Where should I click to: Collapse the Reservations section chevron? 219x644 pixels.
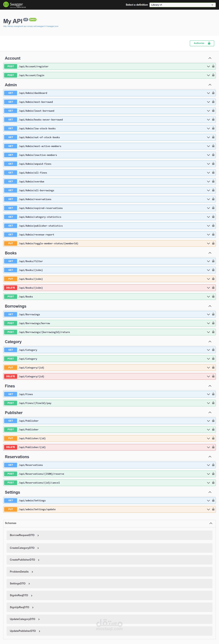[x=210, y=457]
